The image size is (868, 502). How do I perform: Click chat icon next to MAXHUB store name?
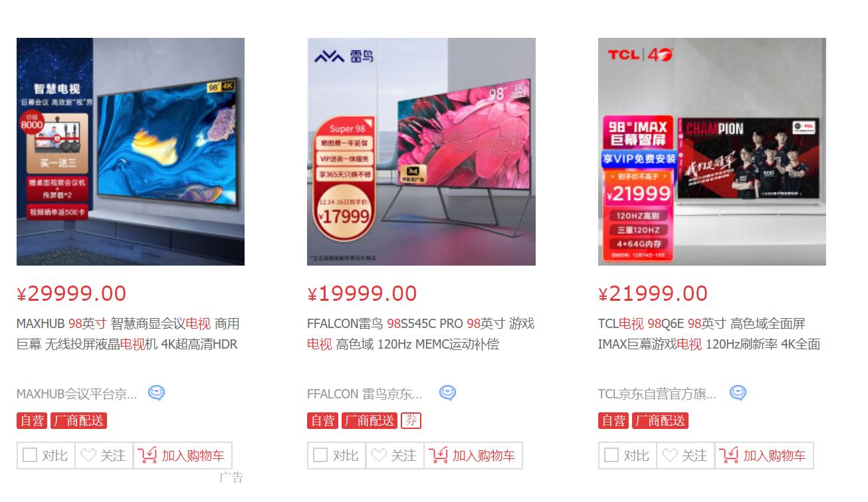(156, 393)
